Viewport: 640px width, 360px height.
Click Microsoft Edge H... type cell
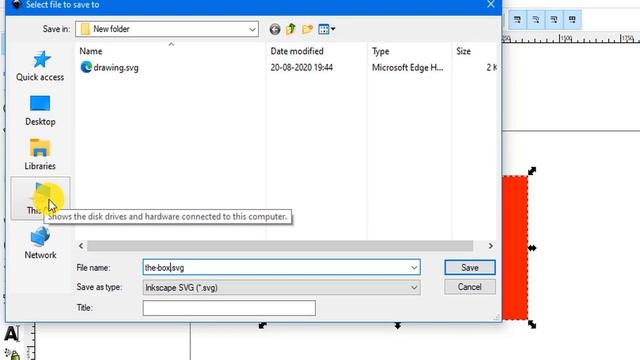407,68
